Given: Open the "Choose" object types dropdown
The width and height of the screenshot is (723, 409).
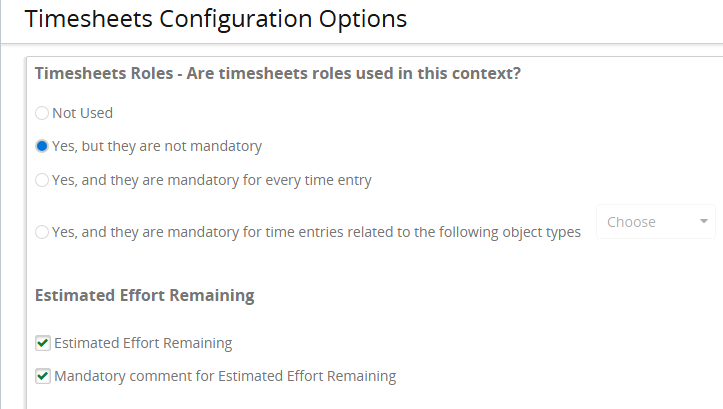Looking at the screenshot, I should click(x=655, y=222).
